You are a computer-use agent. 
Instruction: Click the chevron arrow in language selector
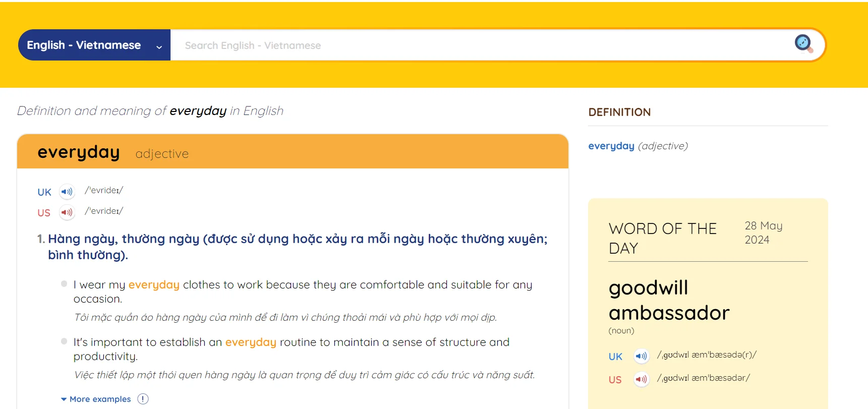pos(159,47)
